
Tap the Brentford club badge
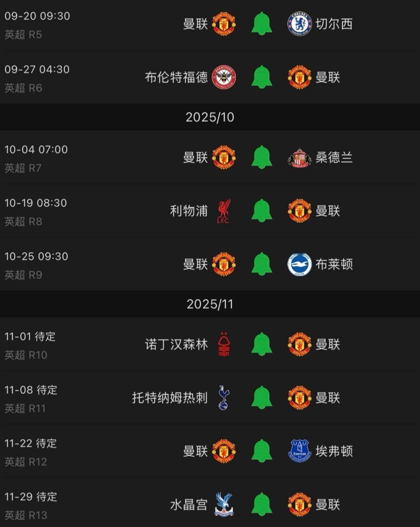pyautogui.click(x=224, y=77)
